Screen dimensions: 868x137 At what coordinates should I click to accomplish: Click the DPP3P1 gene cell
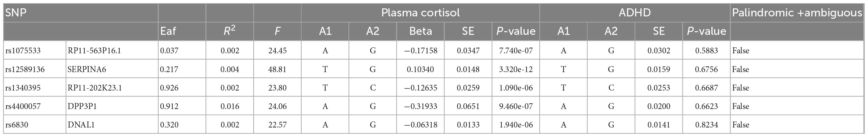click(112, 106)
